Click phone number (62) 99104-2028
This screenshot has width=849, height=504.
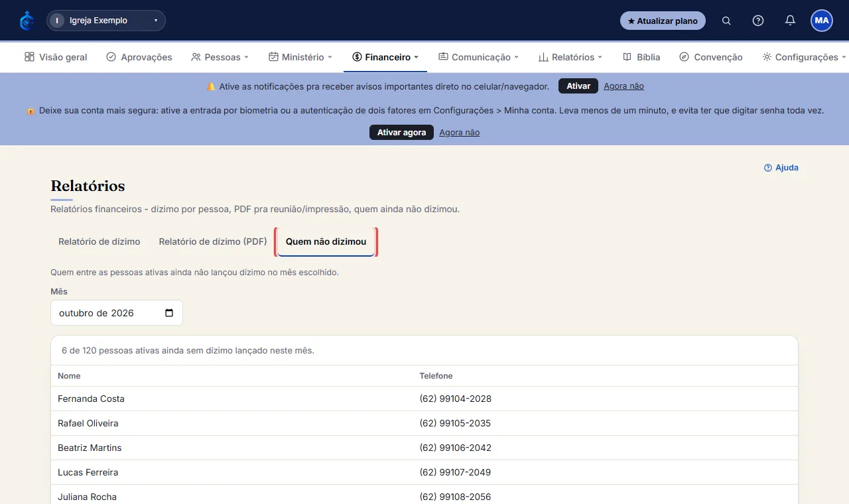click(x=456, y=399)
